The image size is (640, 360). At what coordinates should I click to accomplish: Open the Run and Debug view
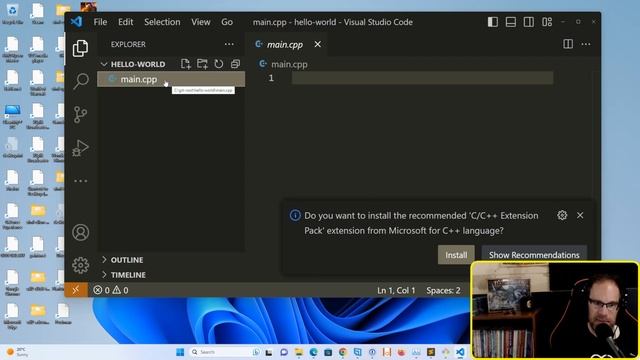click(80, 148)
